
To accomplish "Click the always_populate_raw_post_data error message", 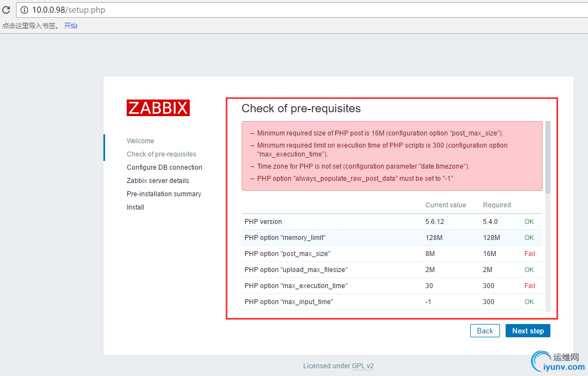I will click(x=355, y=179).
